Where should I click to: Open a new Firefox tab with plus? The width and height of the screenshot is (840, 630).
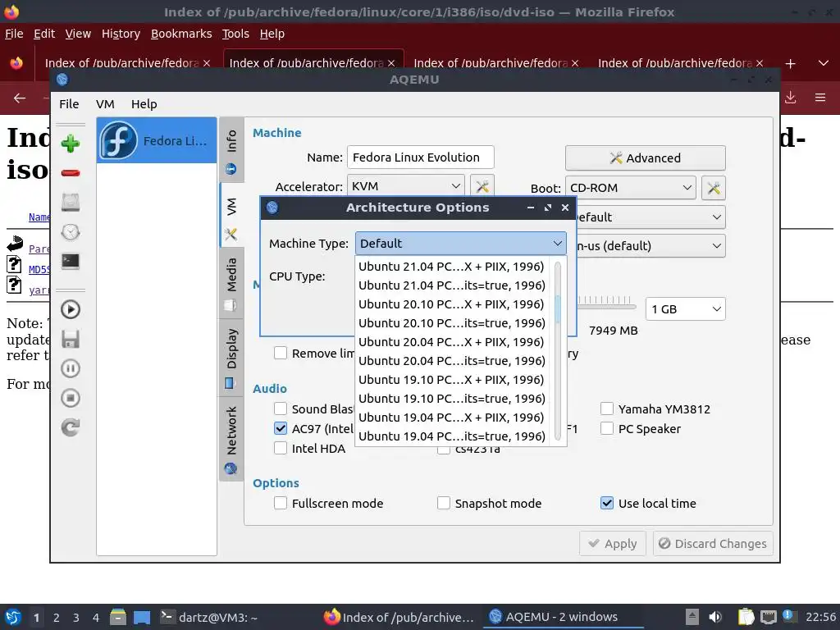pyautogui.click(x=790, y=63)
